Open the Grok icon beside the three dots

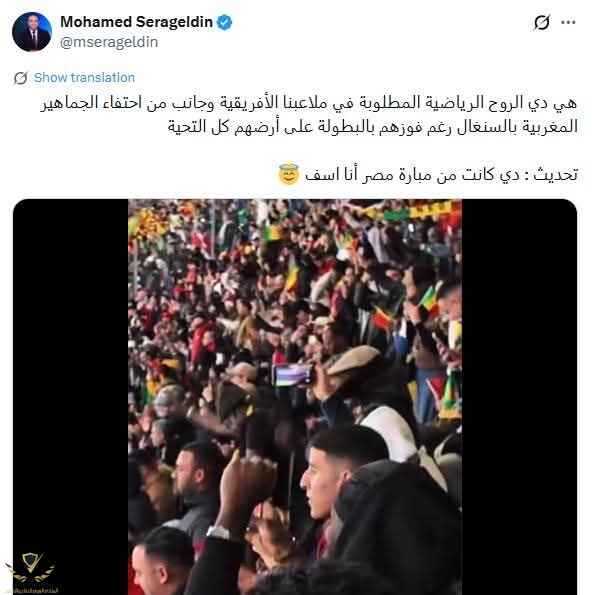542,22
